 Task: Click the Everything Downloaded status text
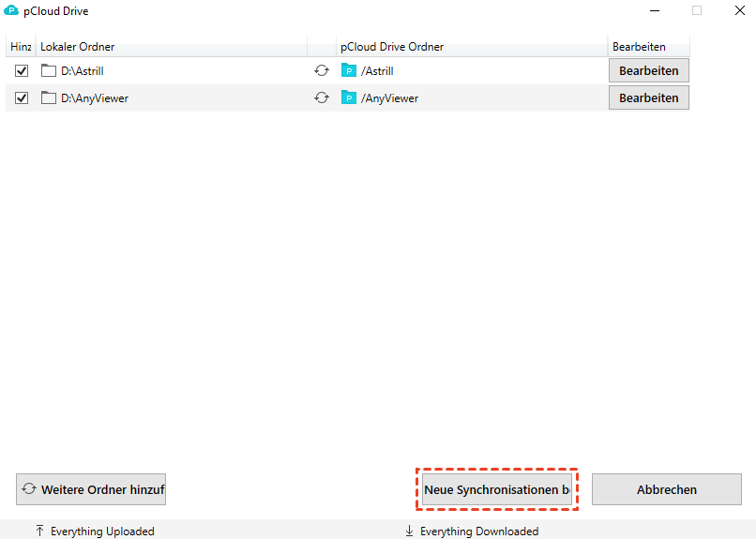[479, 531]
